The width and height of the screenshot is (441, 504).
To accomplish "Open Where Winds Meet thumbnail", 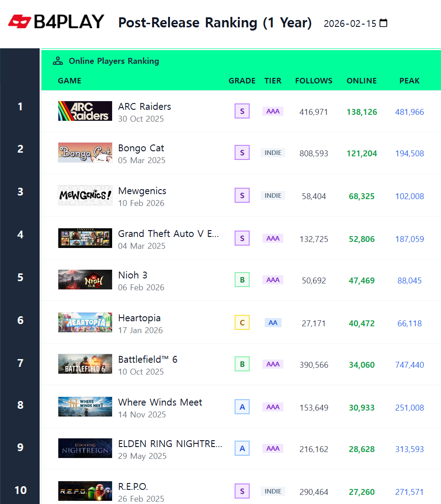I will coord(85,406).
